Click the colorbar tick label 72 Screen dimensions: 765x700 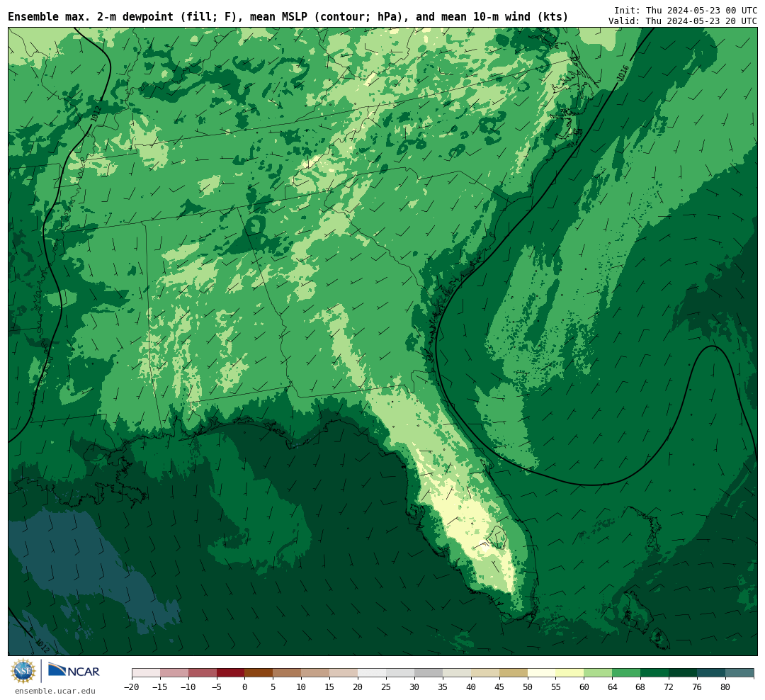coord(669,687)
